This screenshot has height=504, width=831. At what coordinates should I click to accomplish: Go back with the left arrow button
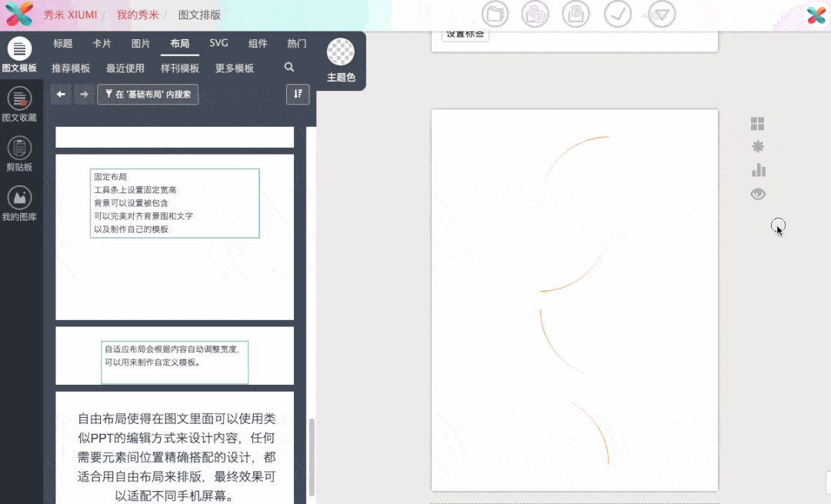(61, 95)
